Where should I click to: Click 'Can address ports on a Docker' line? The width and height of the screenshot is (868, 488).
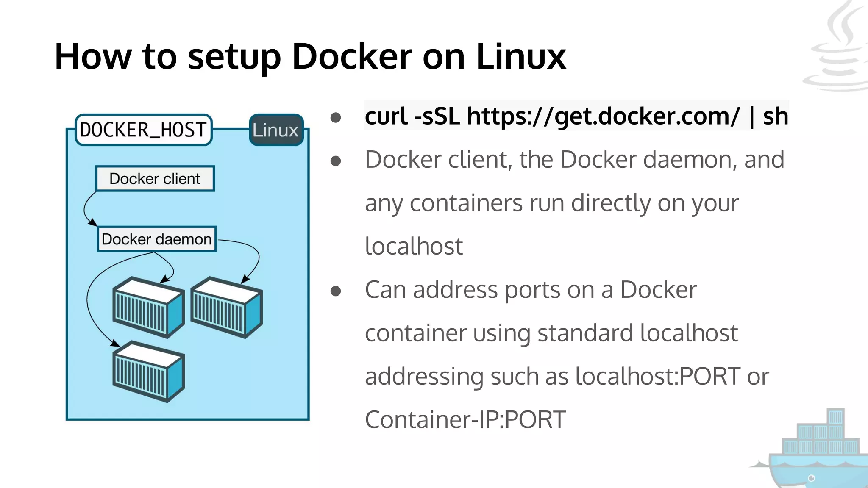(x=530, y=290)
